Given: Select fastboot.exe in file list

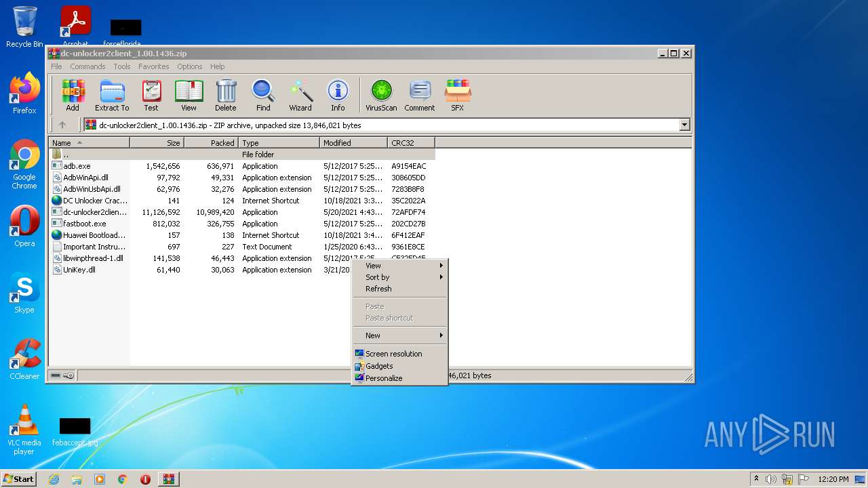Looking at the screenshot, I should (242, 224).
